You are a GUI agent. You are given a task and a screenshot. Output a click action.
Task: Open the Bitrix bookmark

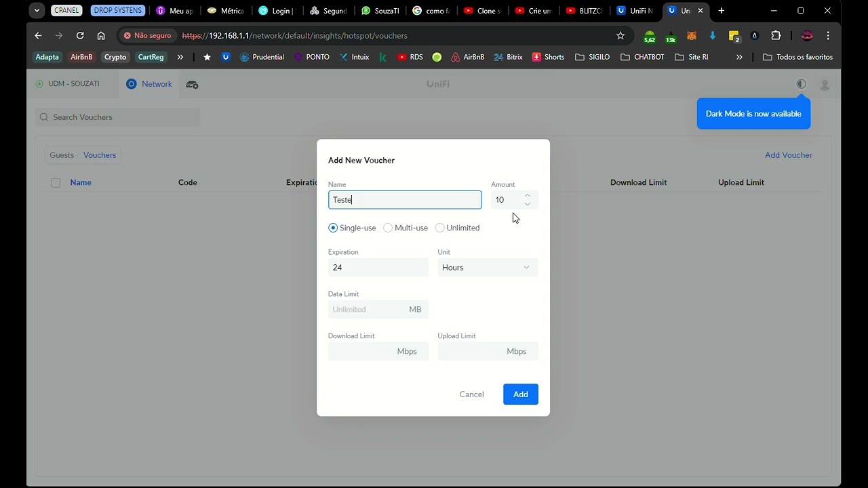pyautogui.click(x=508, y=57)
